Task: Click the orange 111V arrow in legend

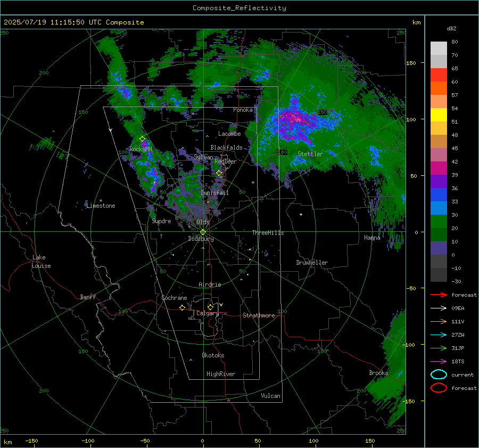Action: pyautogui.click(x=439, y=321)
